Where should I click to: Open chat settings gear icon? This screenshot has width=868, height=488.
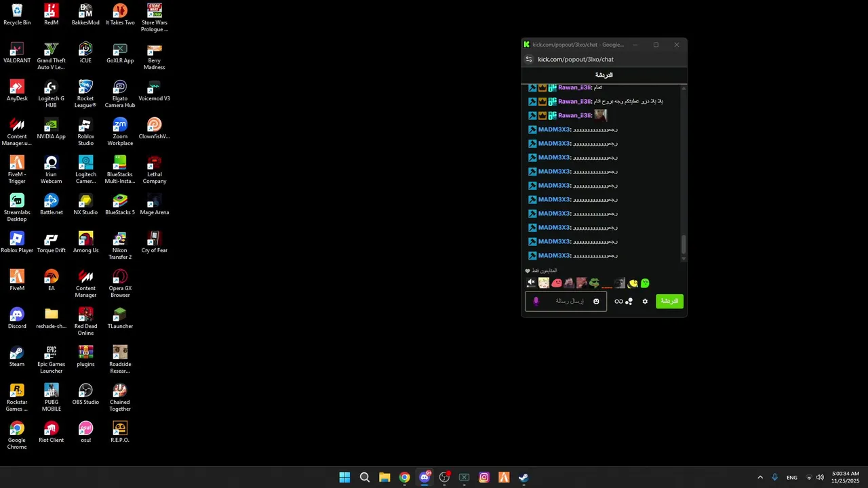point(645,302)
